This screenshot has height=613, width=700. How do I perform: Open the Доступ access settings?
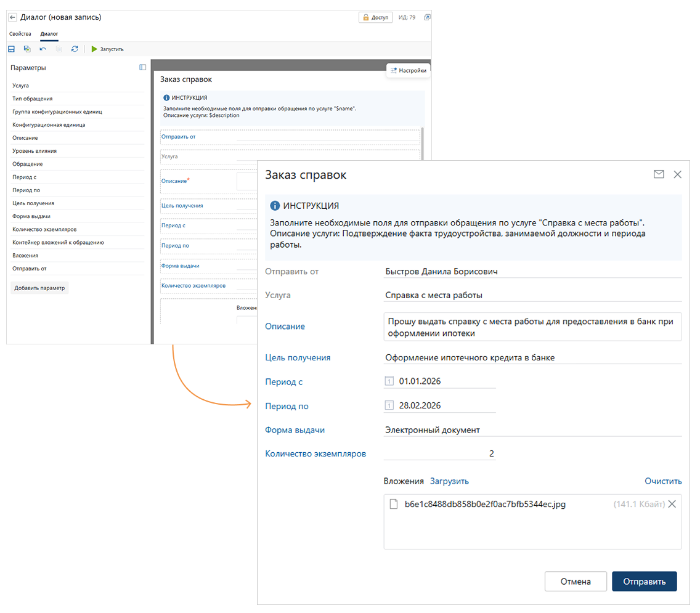point(375,17)
